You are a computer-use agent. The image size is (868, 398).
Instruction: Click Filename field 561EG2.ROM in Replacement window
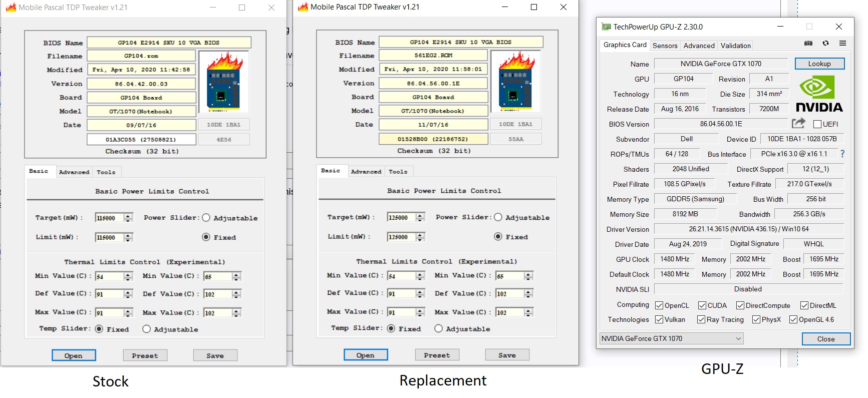(x=433, y=56)
